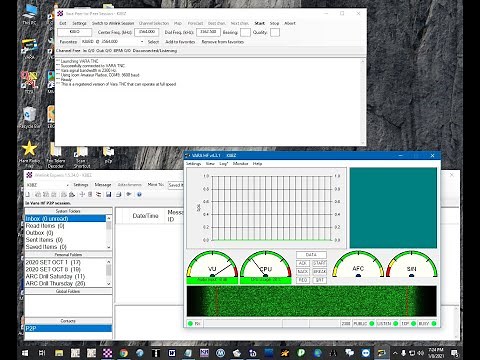
Task: Click the NACK indicator box in VARA HF
Action: (x=303, y=272)
